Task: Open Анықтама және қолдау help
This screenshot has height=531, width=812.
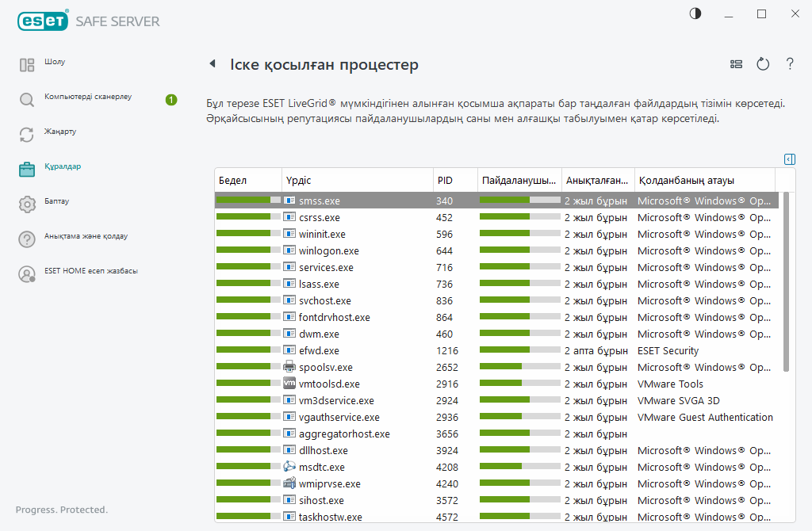Action: 86,236
